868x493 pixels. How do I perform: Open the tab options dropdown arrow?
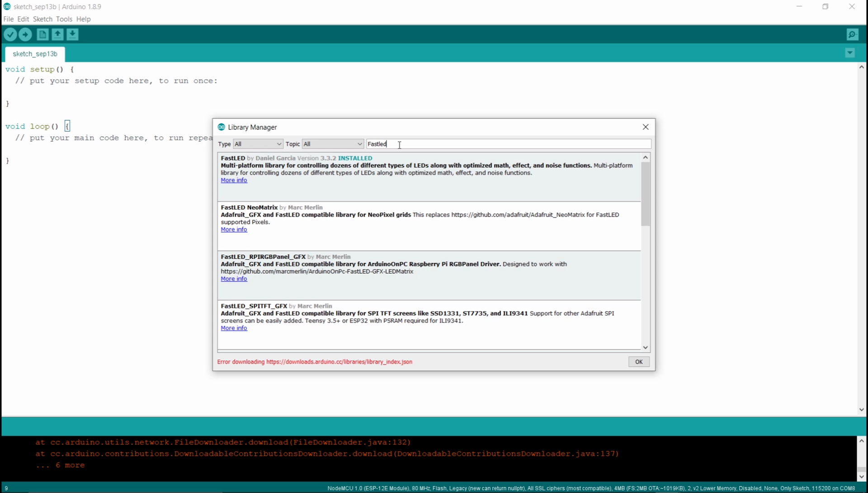(x=850, y=53)
